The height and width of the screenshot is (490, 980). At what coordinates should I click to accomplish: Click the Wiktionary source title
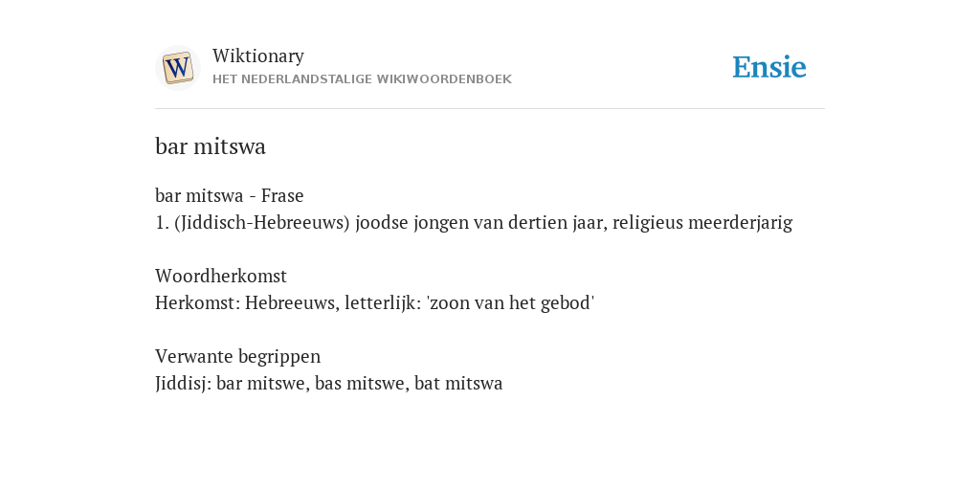pyautogui.click(x=258, y=56)
